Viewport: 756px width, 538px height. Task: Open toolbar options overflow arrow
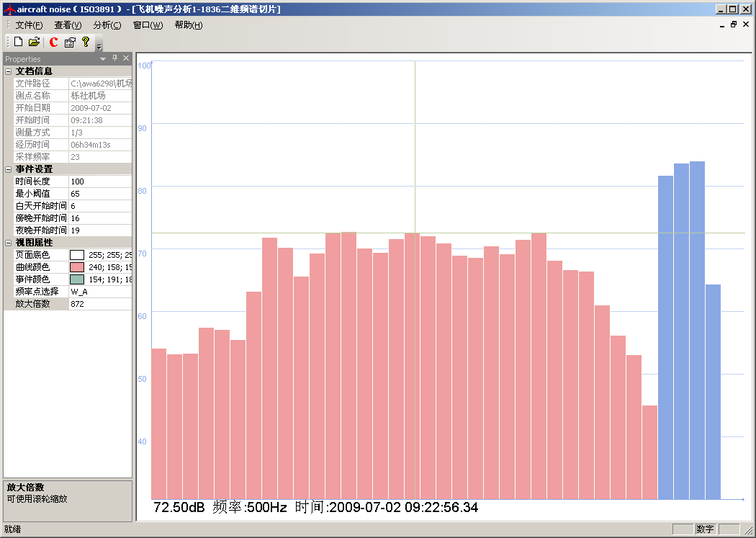pos(99,48)
